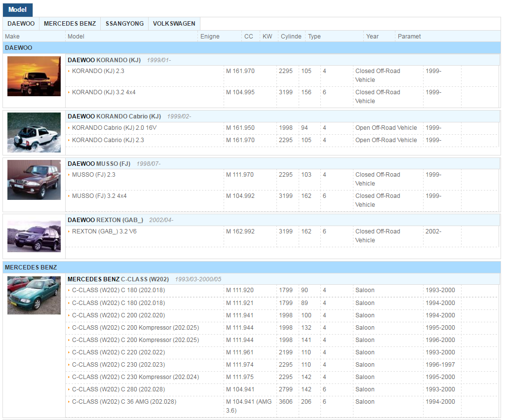505x420 pixels.
Task: Open C-CLASS C 280 (202.028) model
Action: click(118, 389)
